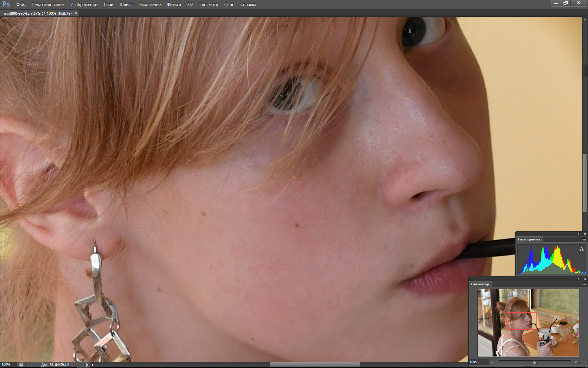This screenshot has height=368, width=588.
Task: Collapse the Гистограмма panel to icons
Action: [579, 234]
